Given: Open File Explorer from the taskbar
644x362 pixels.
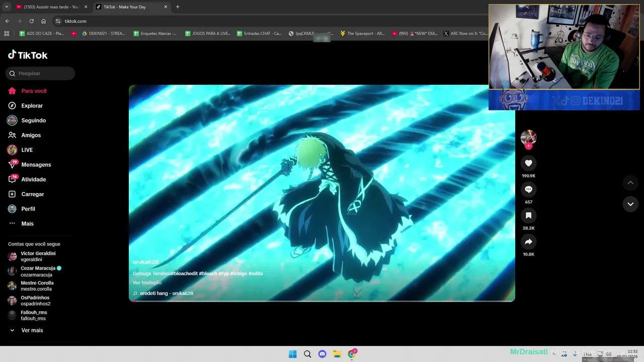Looking at the screenshot, I should 337,354.
